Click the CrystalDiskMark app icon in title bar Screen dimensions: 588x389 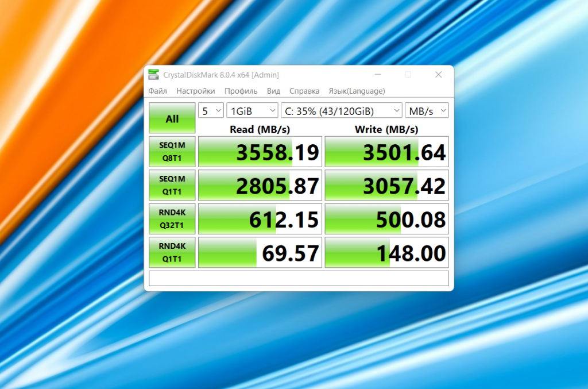153,75
